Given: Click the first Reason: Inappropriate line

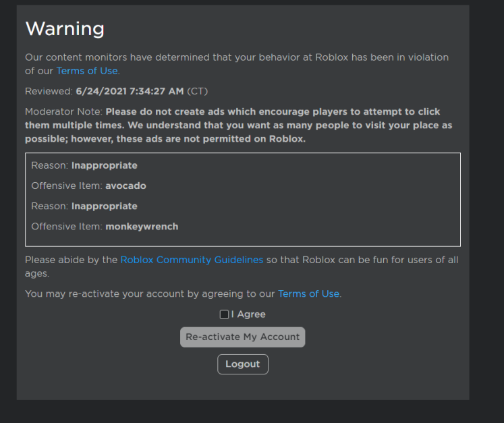Looking at the screenshot, I should click(84, 165).
